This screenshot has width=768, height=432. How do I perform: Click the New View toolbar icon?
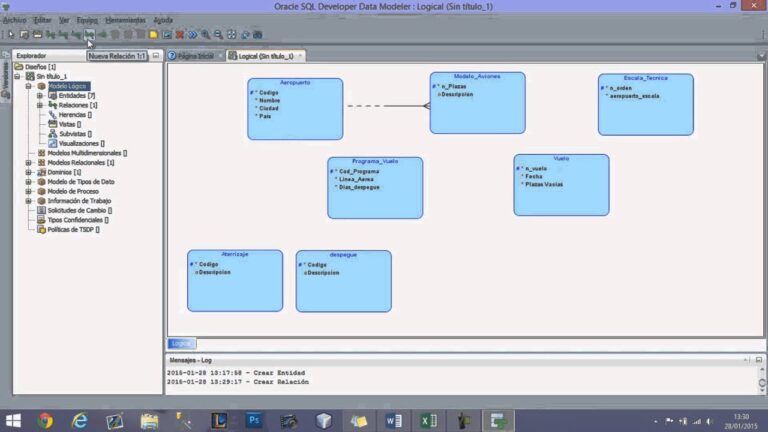tap(37, 35)
